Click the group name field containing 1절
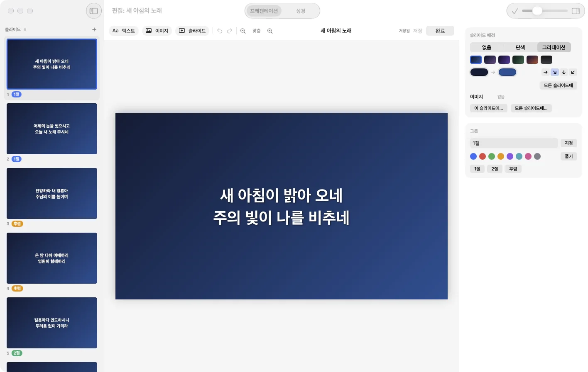This screenshot has width=588, height=372. [514, 143]
